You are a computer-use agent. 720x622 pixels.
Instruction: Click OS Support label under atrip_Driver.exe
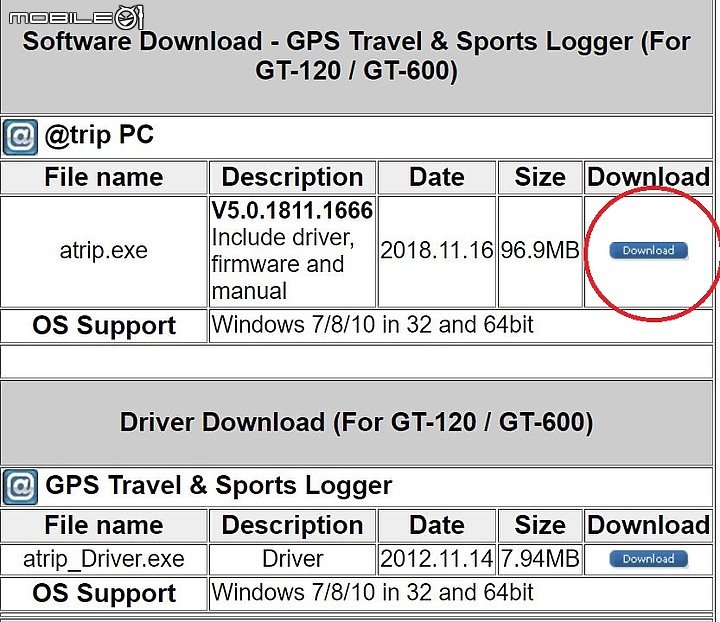point(104,594)
